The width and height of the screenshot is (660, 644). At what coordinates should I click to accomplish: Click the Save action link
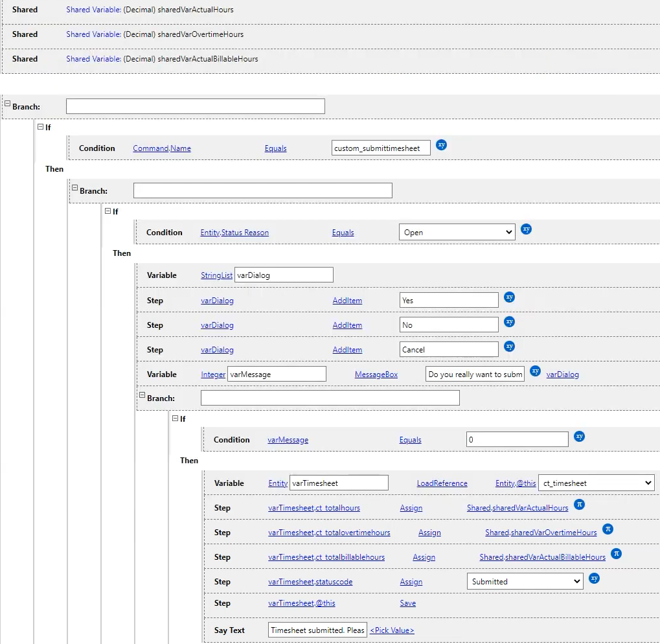[407, 603]
